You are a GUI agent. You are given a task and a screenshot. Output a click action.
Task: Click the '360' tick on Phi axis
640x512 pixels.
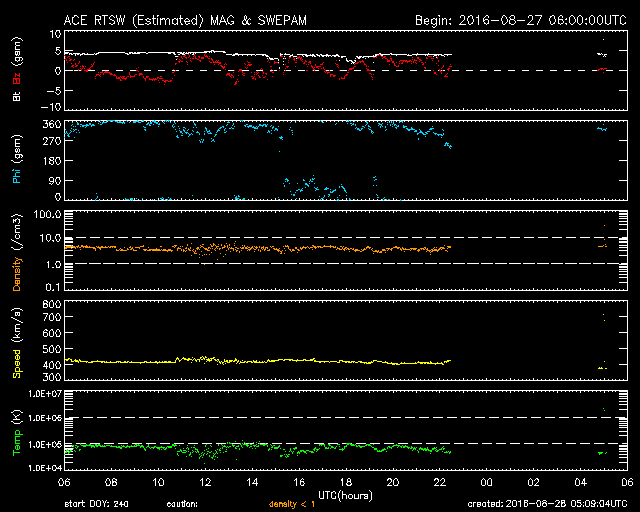(52, 125)
